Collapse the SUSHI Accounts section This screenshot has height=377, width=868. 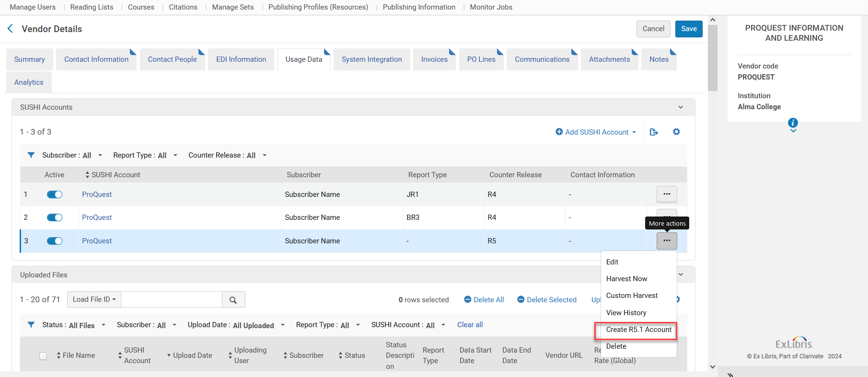tap(681, 107)
